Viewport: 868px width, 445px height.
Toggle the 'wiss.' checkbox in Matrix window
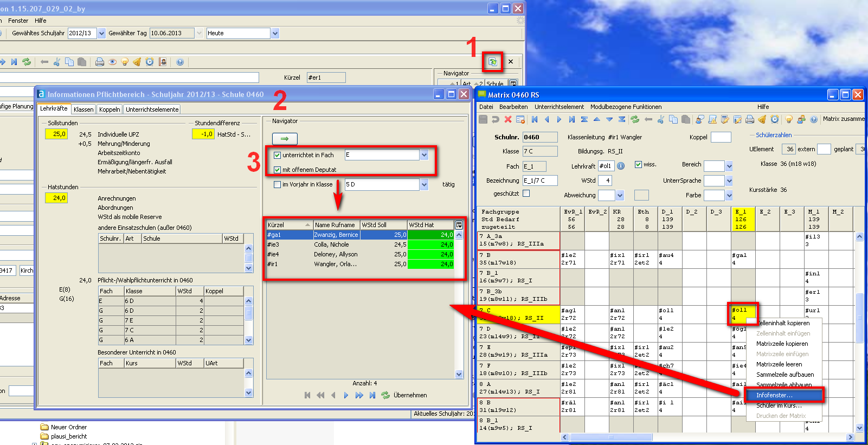(x=638, y=164)
